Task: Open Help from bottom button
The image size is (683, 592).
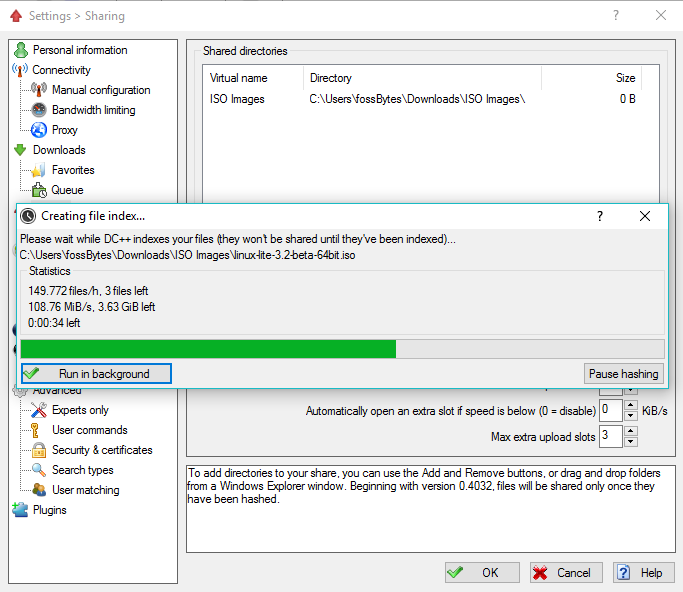Action: 644,572
